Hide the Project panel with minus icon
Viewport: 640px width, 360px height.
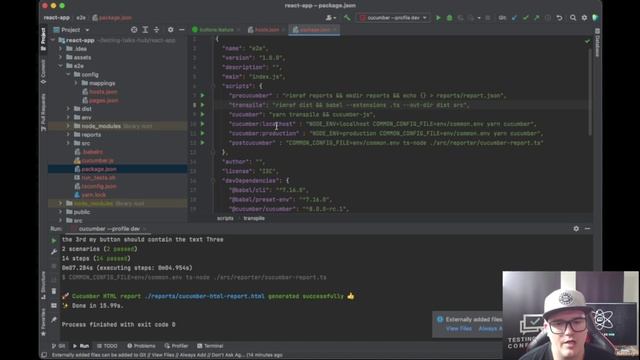click(182, 30)
